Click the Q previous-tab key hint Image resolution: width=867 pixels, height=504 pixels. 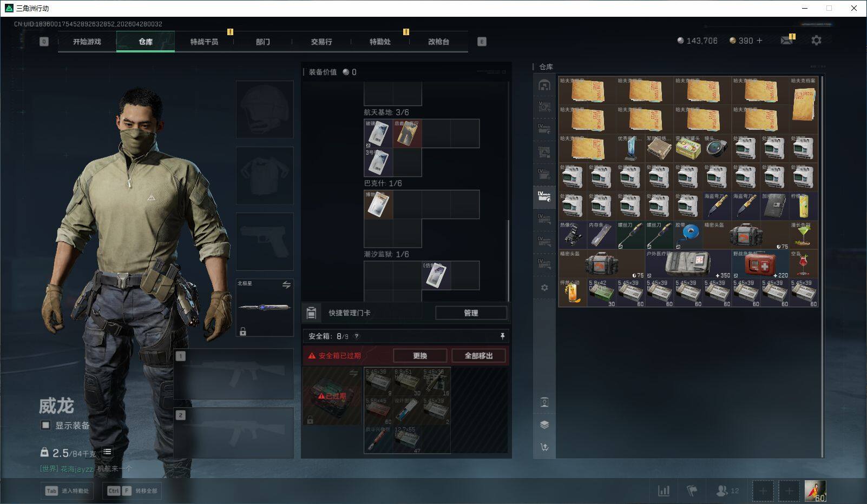[44, 42]
